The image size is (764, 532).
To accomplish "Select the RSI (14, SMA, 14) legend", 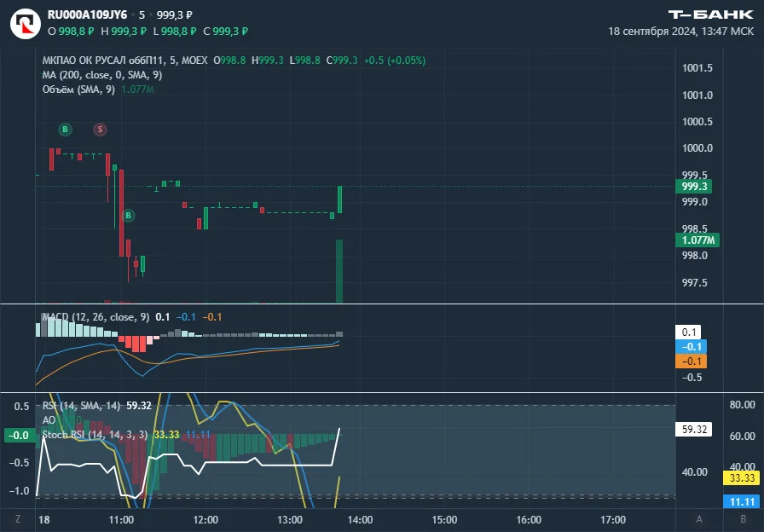I will [x=81, y=406].
